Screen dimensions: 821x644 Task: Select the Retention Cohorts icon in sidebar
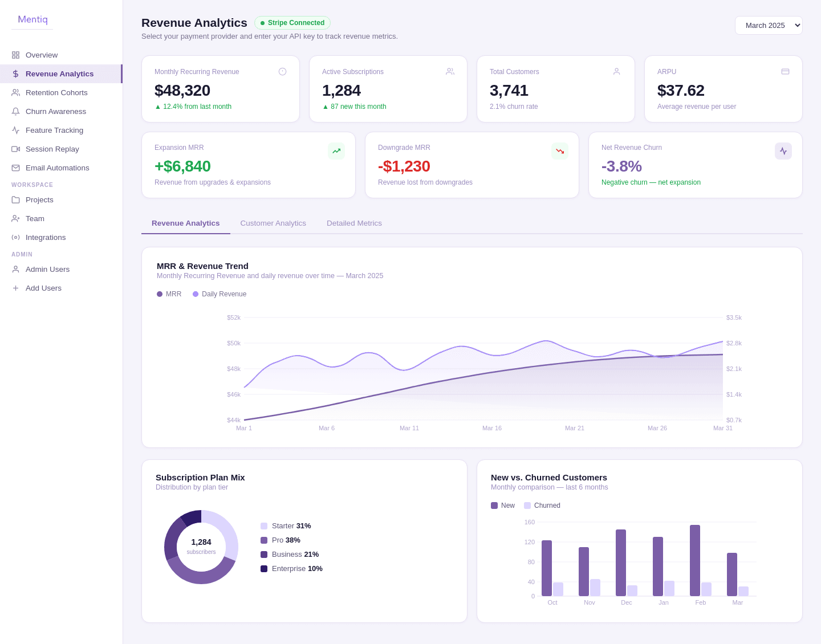click(16, 92)
